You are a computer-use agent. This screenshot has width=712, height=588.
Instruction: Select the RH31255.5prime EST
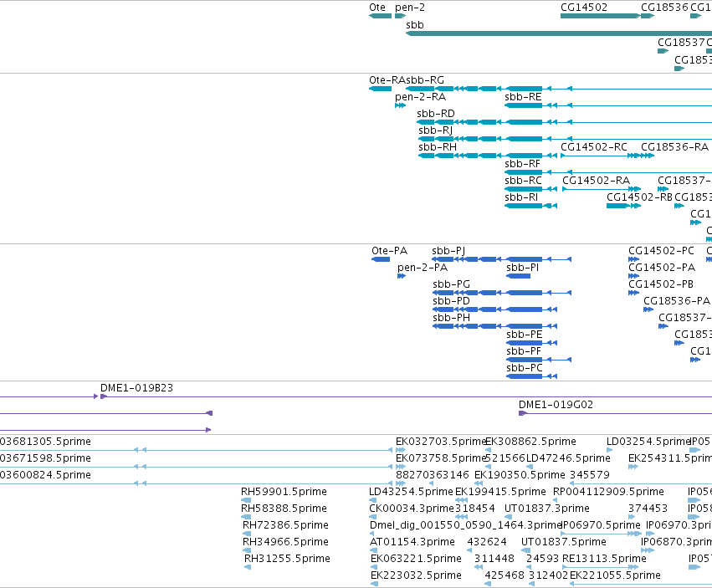tap(248, 568)
